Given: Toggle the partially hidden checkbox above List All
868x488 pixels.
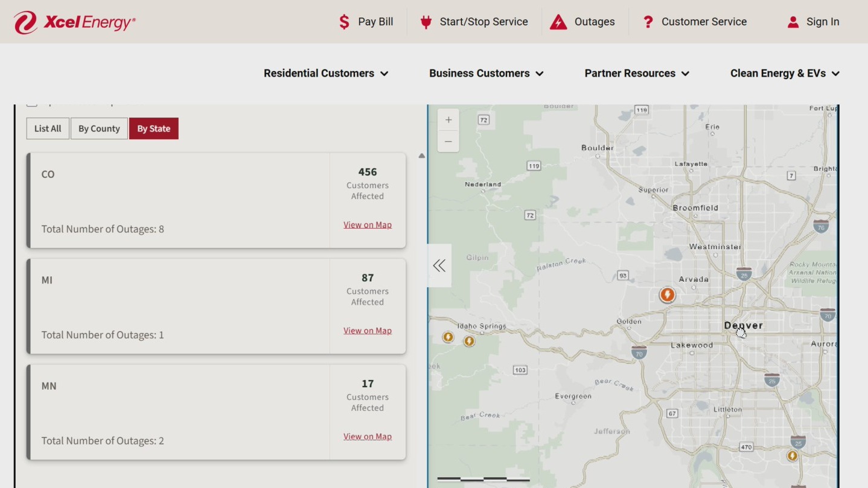Looking at the screenshot, I should coord(32,105).
